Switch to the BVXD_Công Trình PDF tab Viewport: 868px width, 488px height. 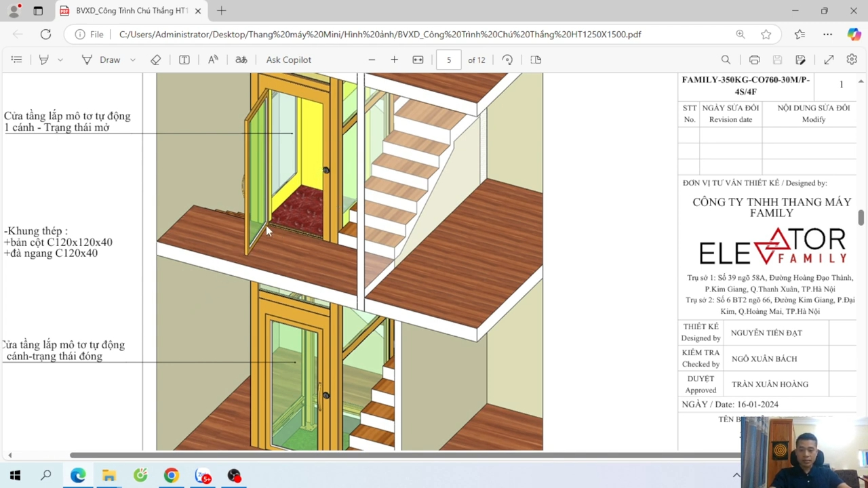pos(129,11)
